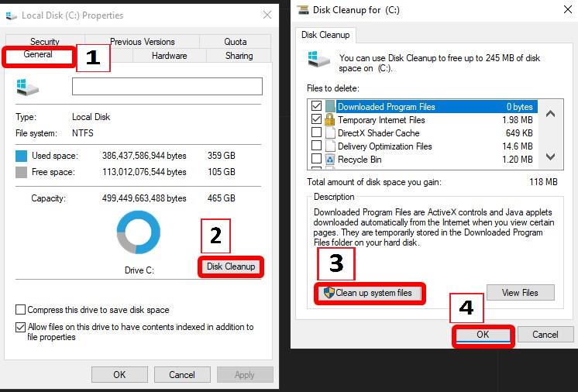Click the down arrow of the files list scrollbar
578x392 pixels.
550,156
